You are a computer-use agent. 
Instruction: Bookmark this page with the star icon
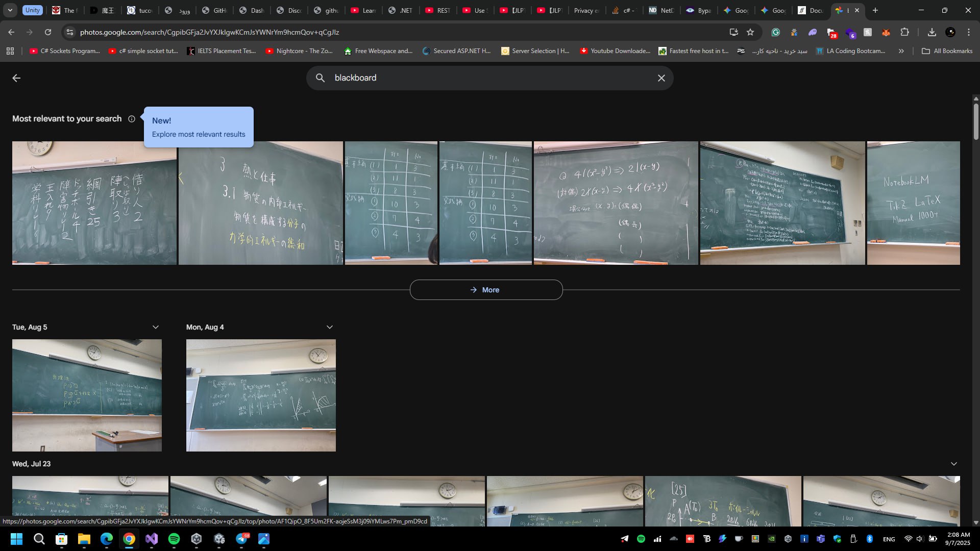click(750, 32)
